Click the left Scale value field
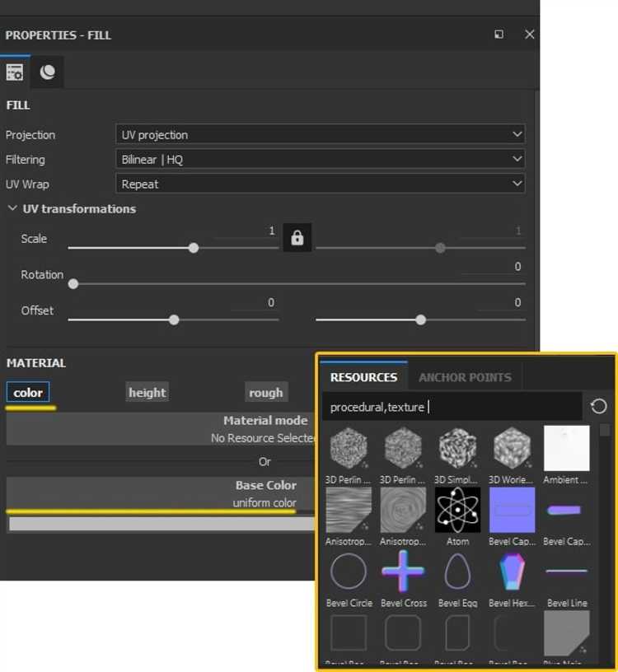 click(x=246, y=231)
